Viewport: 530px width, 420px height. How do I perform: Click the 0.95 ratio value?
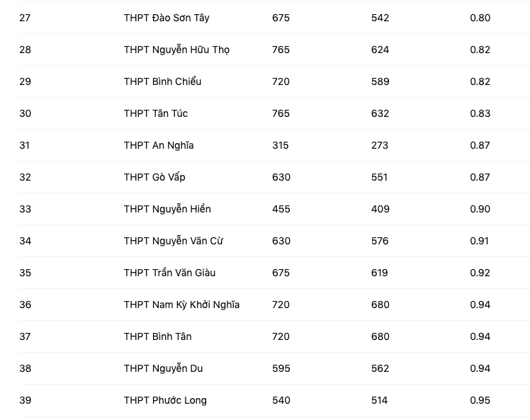click(480, 400)
